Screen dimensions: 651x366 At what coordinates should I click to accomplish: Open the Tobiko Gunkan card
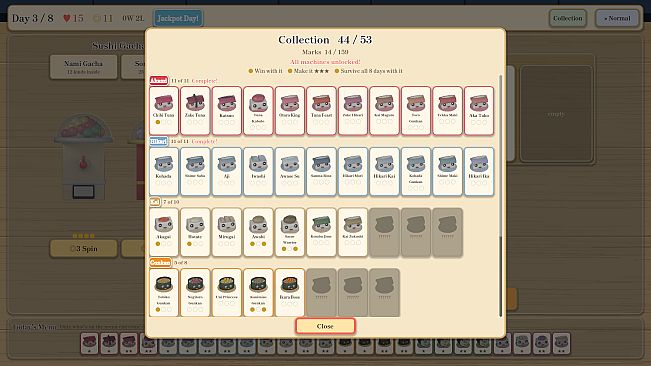[164, 293]
